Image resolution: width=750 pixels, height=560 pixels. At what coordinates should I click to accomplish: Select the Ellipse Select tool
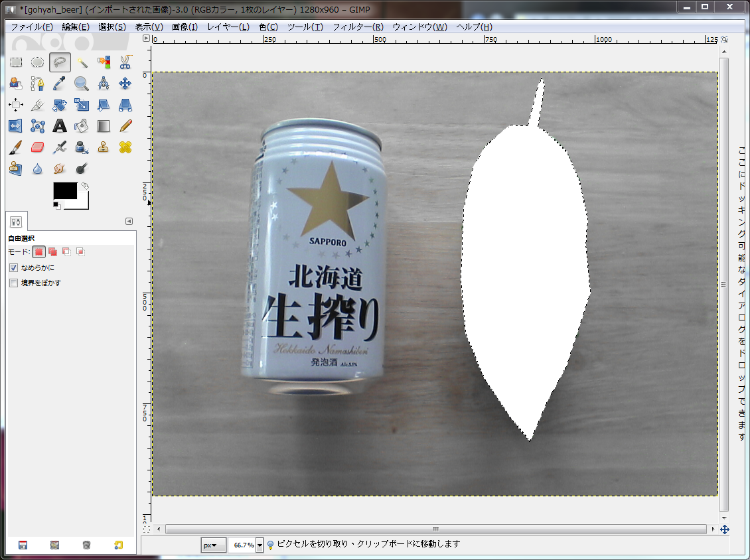[x=37, y=62]
